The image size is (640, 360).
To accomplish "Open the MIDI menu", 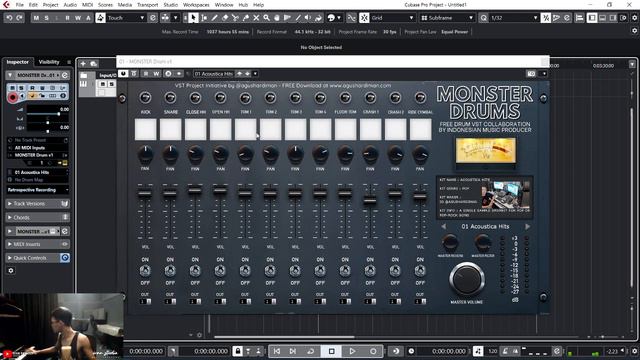I will [87, 5].
